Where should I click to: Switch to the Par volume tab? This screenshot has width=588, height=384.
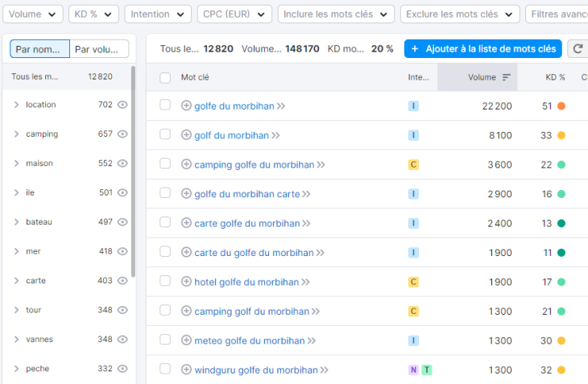99,49
